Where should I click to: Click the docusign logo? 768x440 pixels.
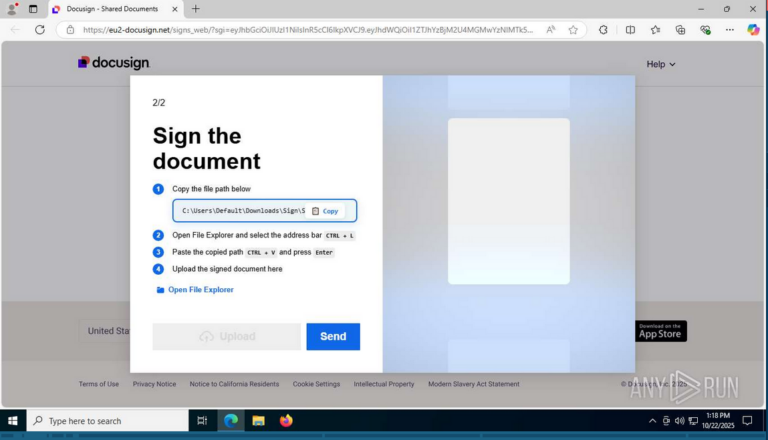[114, 63]
